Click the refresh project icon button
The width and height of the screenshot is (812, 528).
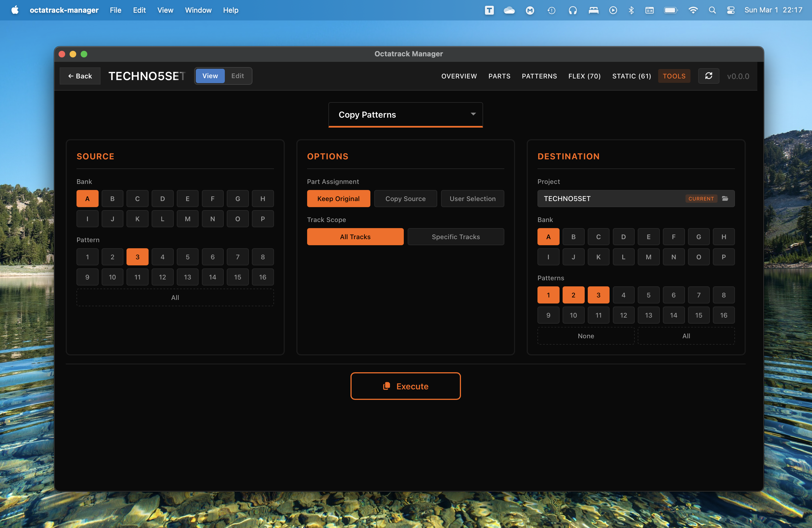point(708,76)
